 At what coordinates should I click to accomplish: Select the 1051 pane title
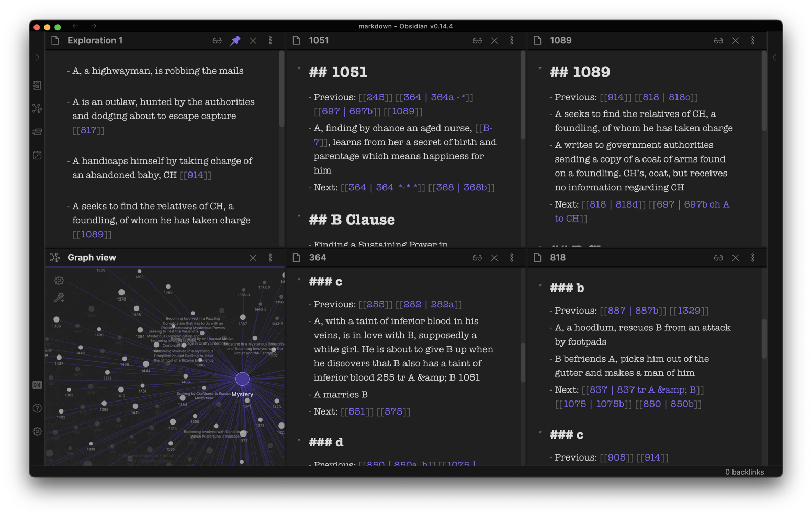319,40
